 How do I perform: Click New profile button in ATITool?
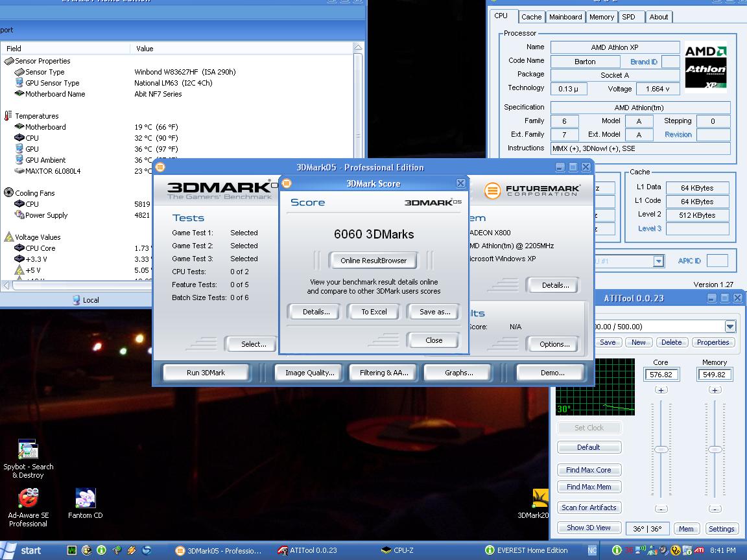[638, 342]
